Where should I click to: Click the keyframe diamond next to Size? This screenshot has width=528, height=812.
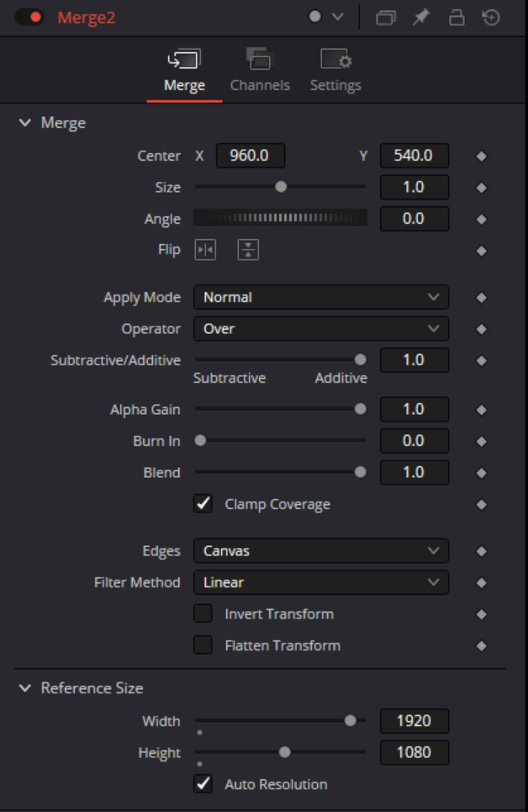[x=482, y=188]
